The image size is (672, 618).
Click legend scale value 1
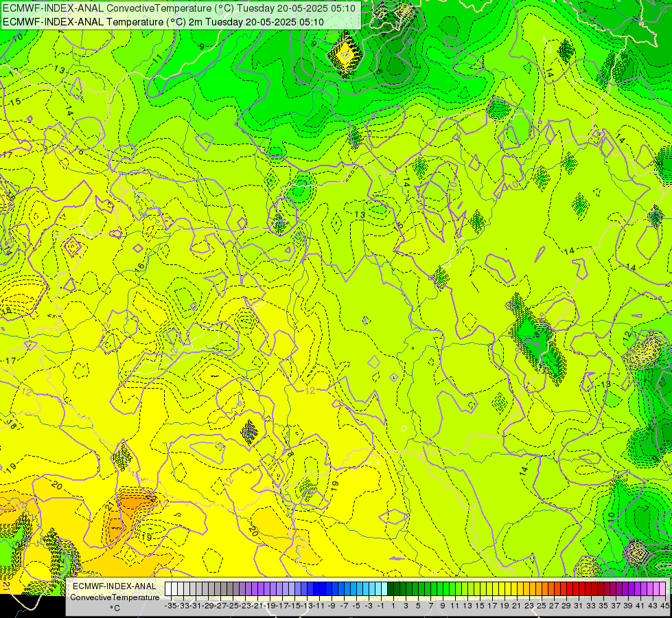[394, 606]
